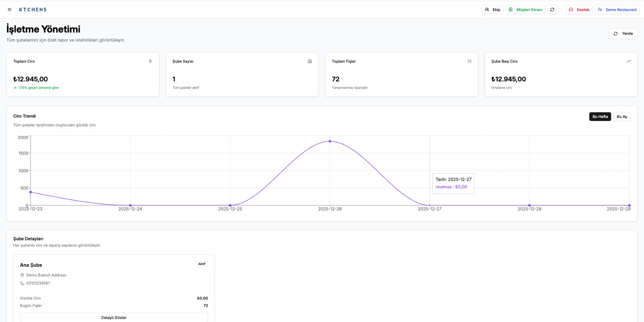This screenshot has height=322, width=644.
Task: Select the Bu Hafta tab
Action: coord(600,117)
